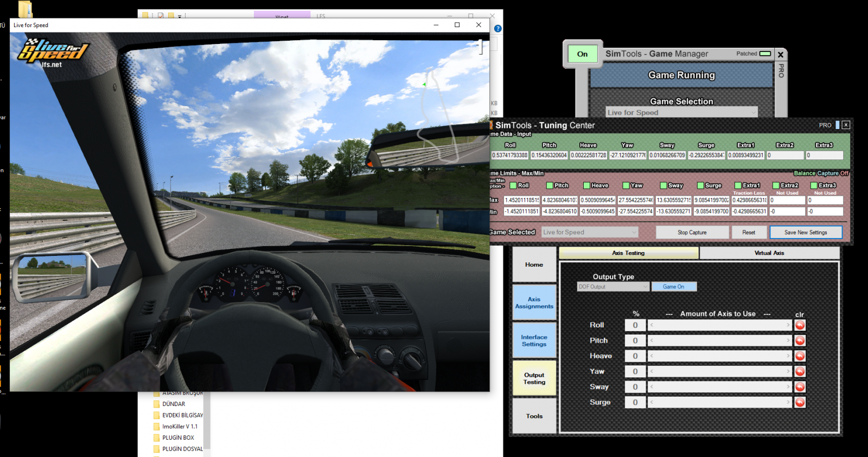Image resolution: width=868 pixels, height=457 pixels.
Task: Close the SimTools Game Manager window
Action: coord(780,54)
